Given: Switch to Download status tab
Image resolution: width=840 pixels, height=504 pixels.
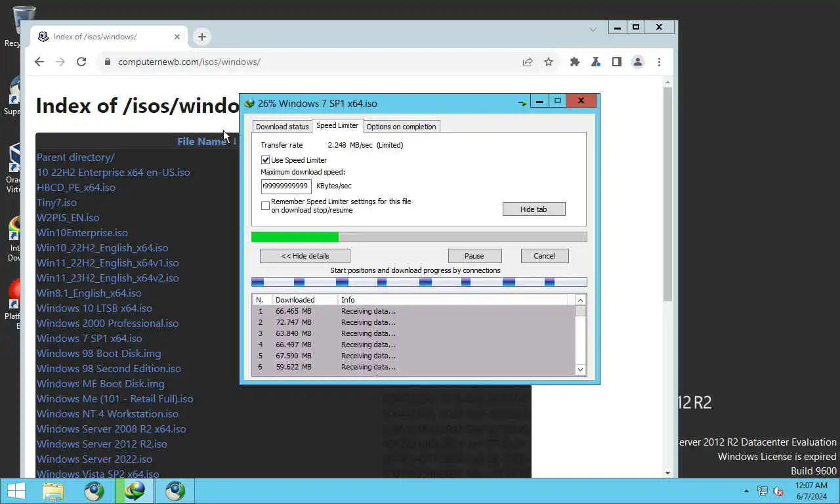Looking at the screenshot, I should (282, 127).
